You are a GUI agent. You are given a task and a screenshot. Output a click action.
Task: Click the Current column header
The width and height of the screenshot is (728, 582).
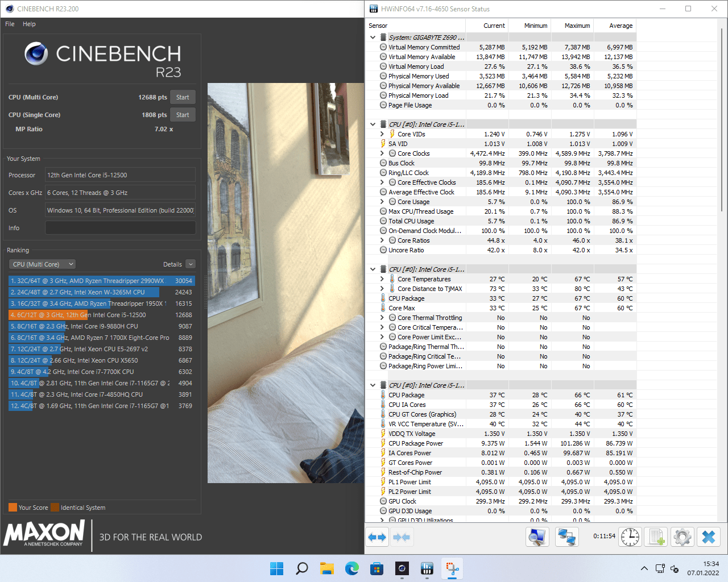[x=487, y=26]
